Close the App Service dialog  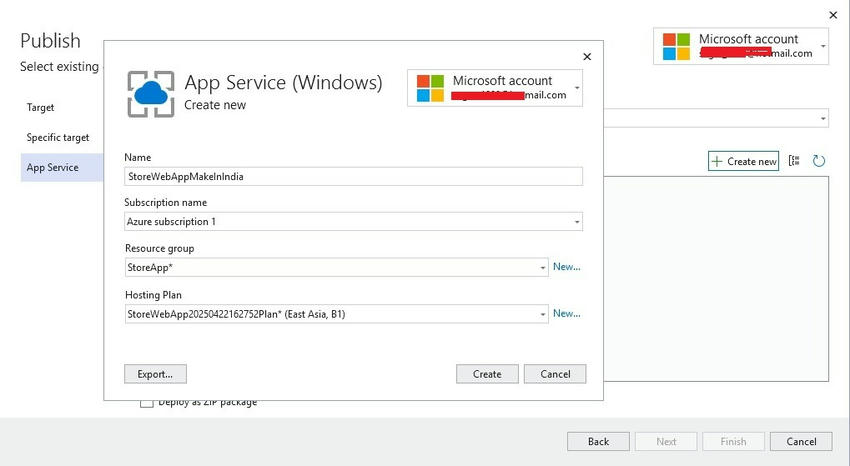(587, 56)
